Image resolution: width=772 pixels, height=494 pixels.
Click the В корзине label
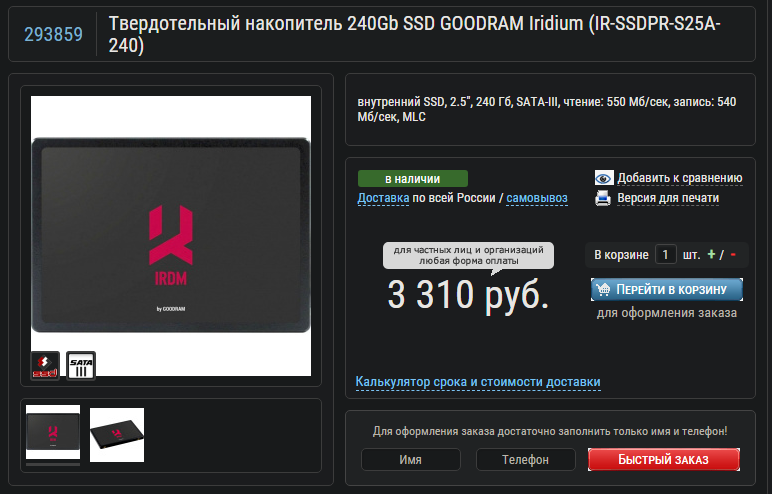pos(621,255)
